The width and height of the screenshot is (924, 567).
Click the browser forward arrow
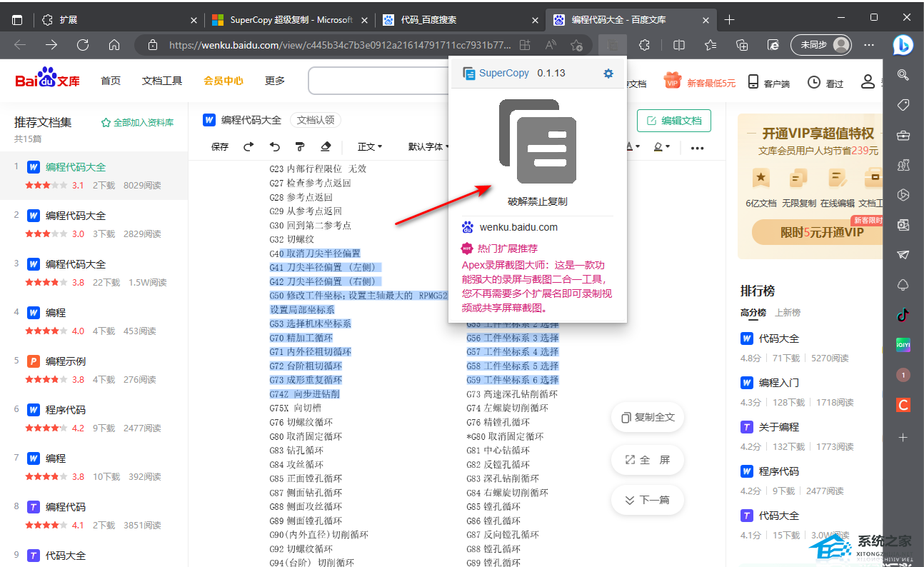(51, 45)
